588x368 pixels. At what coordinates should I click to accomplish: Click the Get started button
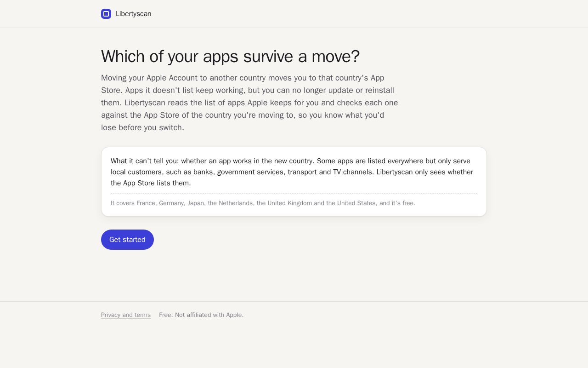[x=127, y=240]
